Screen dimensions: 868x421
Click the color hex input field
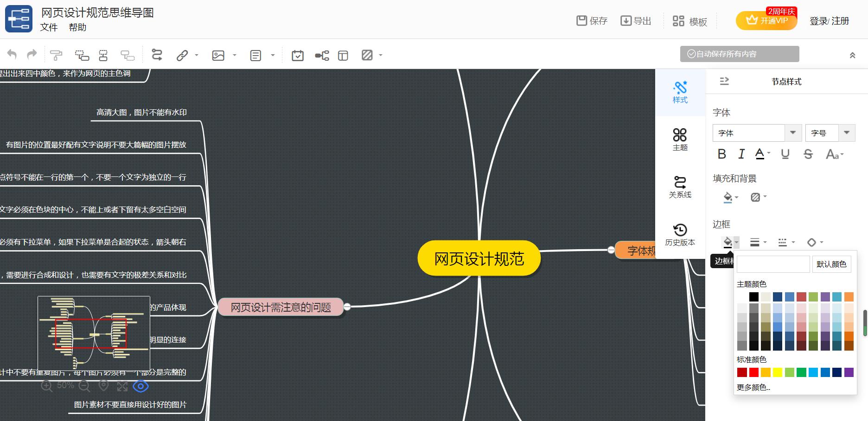pyautogui.click(x=773, y=264)
